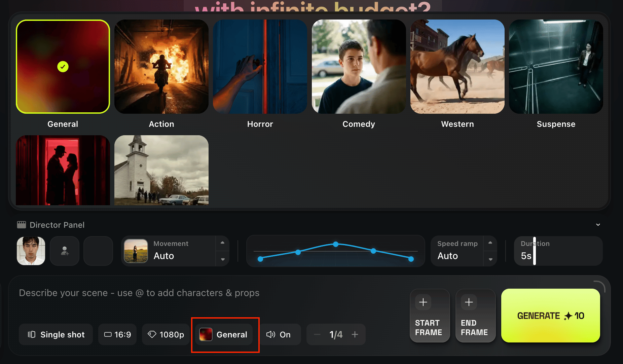The height and width of the screenshot is (364, 623).
Task: Collapse the Director Panel chevron
Action: (x=598, y=225)
